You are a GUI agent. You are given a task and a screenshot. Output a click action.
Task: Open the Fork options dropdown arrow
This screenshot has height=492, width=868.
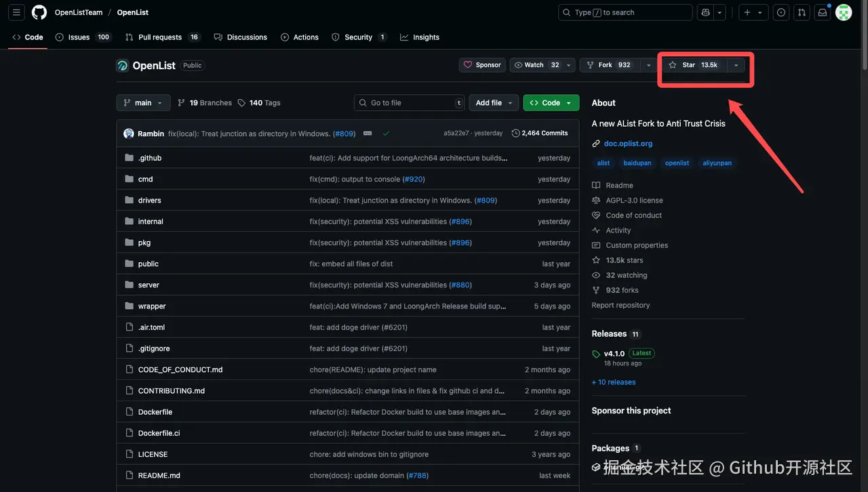coord(649,65)
